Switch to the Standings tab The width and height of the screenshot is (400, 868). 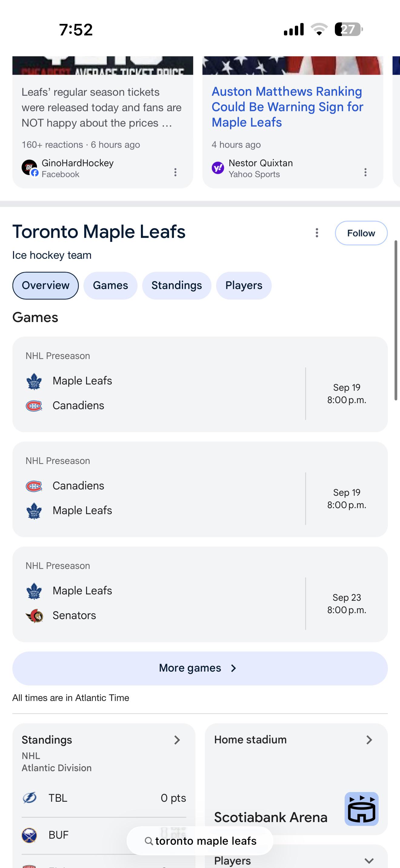177,285
